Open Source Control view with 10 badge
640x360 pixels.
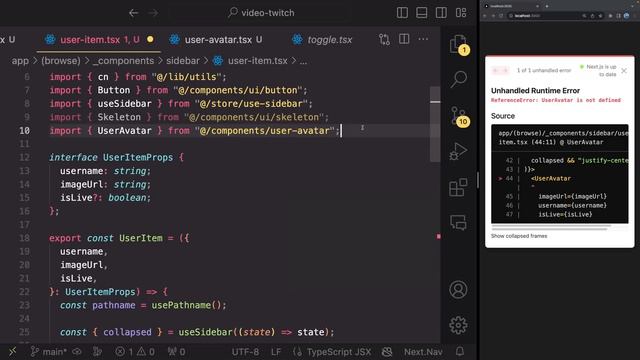458,116
